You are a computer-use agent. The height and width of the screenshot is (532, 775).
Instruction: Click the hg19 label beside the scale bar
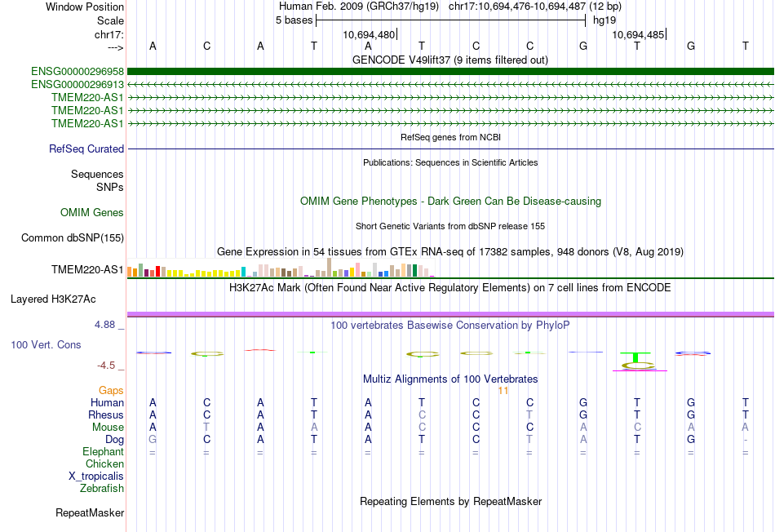click(x=604, y=20)
